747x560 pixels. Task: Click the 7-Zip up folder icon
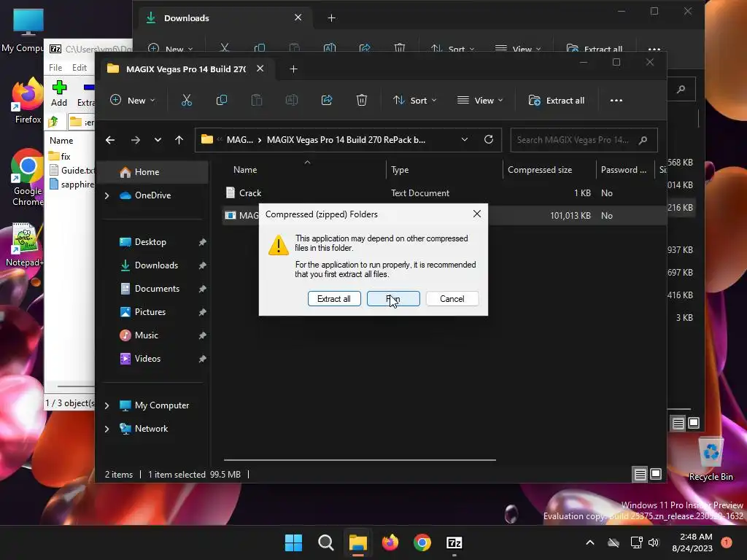[54, 122]
